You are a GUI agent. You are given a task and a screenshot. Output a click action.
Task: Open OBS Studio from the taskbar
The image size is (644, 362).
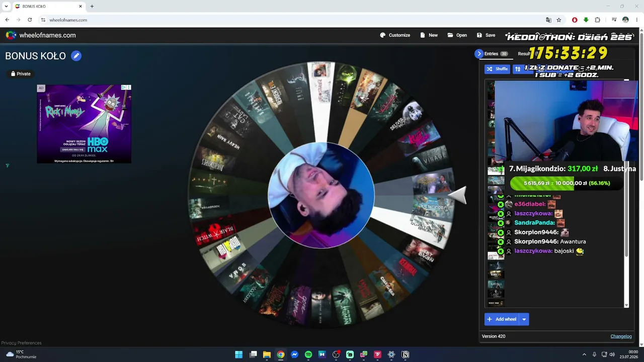click(x=336, y=354)
